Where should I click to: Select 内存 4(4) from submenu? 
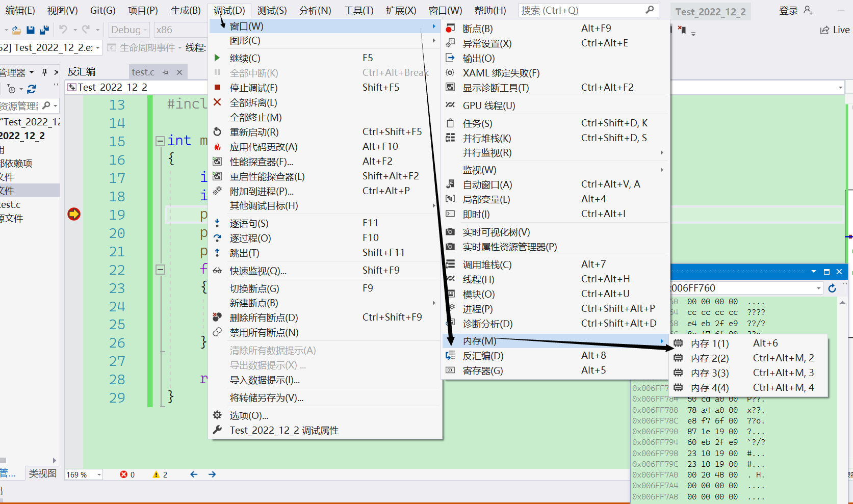748,388
